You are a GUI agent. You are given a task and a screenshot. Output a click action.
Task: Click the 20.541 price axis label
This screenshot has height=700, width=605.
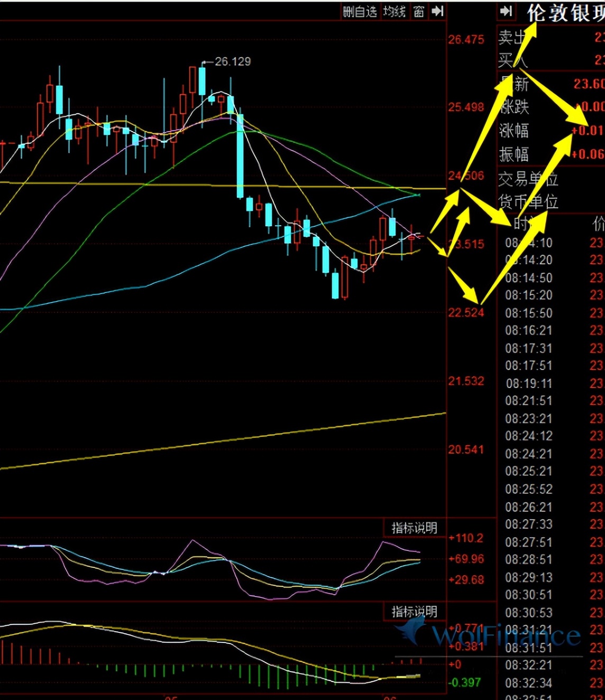[466, 449]
